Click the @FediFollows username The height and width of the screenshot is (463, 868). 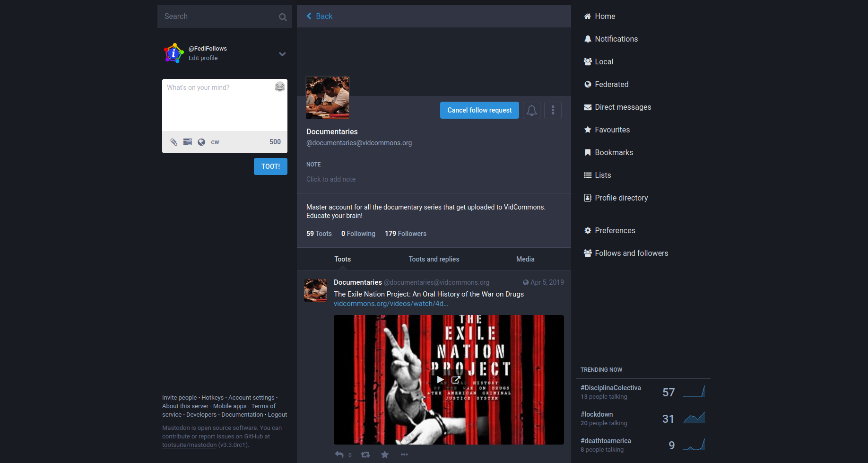[208, 48]
